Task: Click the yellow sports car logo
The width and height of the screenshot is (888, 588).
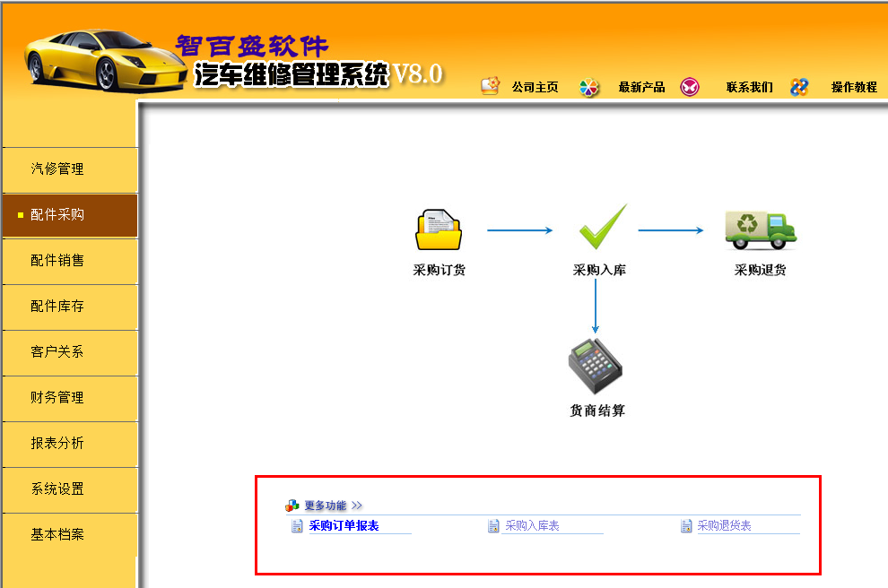Action: 105,61
